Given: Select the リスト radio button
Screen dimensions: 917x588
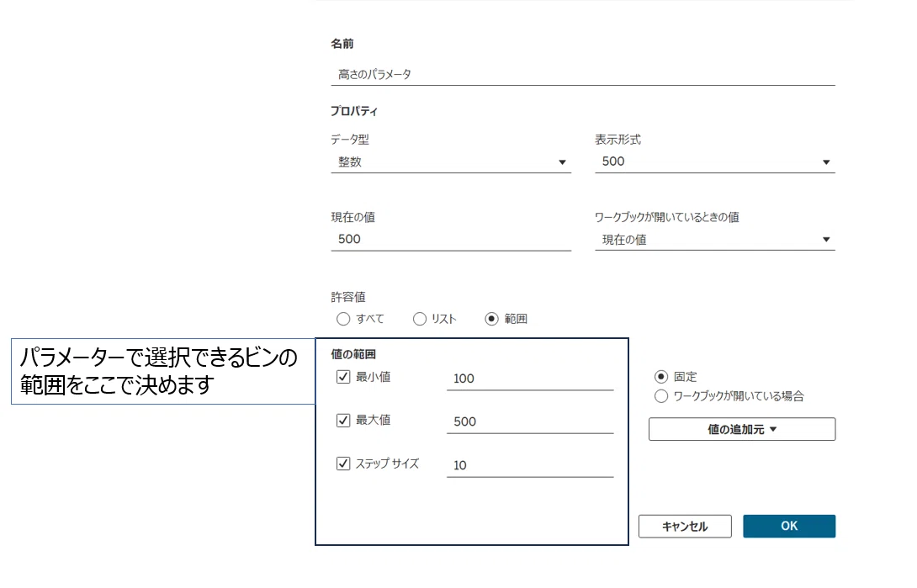Looking at the screenshot, I should coord(419,319).
